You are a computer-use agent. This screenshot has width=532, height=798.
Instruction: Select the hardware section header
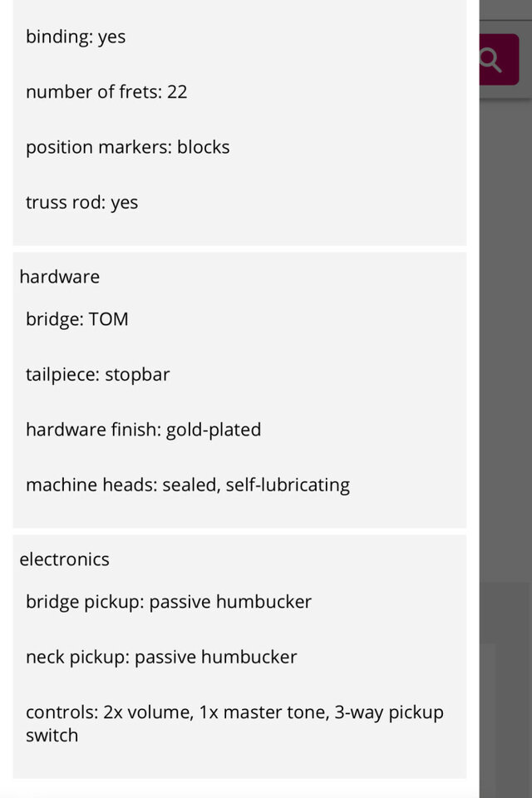[x=60, y=277]
